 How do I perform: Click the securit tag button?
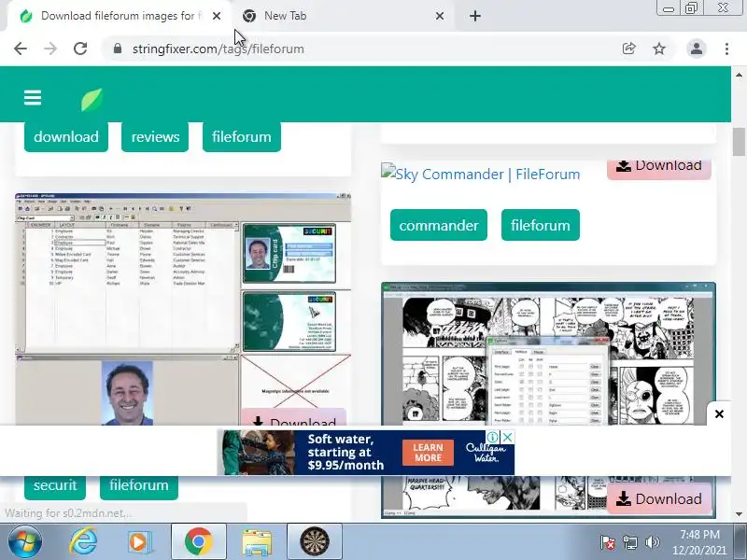pyautogui.click(x=55, y=486)
